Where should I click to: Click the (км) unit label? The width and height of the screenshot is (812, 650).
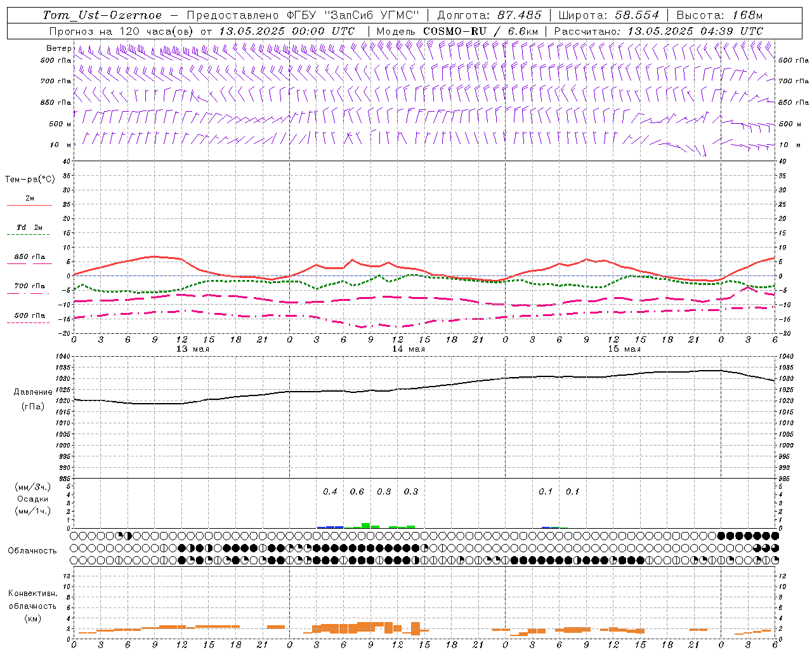click(x=32, y=618)
